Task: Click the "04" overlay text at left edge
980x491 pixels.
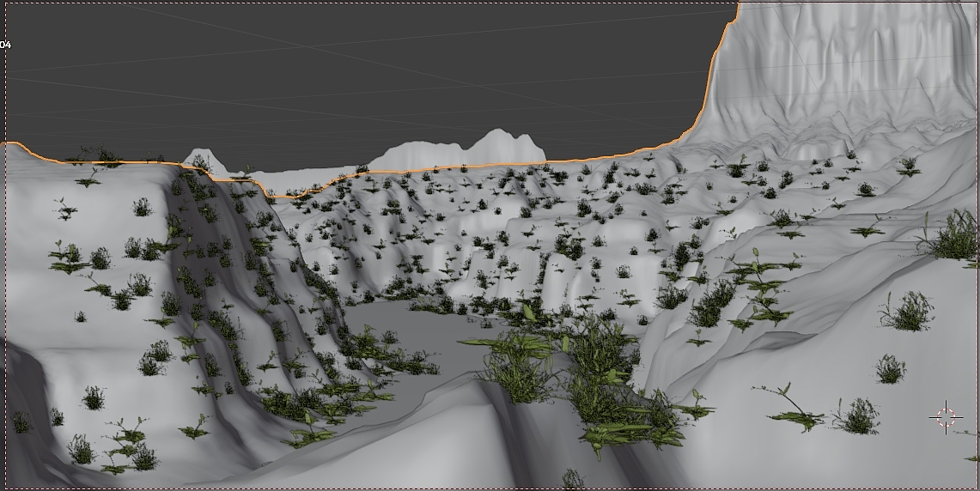Action: (x=6, y=45)
